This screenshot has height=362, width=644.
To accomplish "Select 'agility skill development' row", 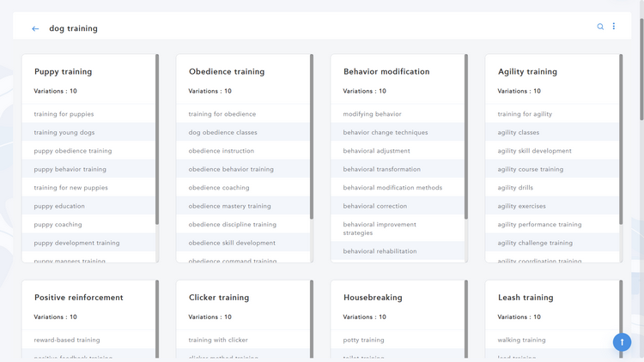I will click(552, 151).
